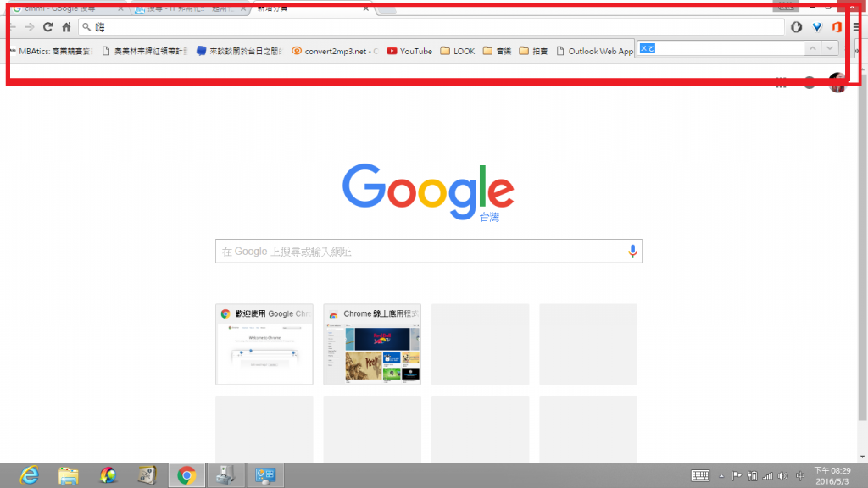Open the volume speaker icon
Screen dimensions: 868x488
(x=782, y=476)
